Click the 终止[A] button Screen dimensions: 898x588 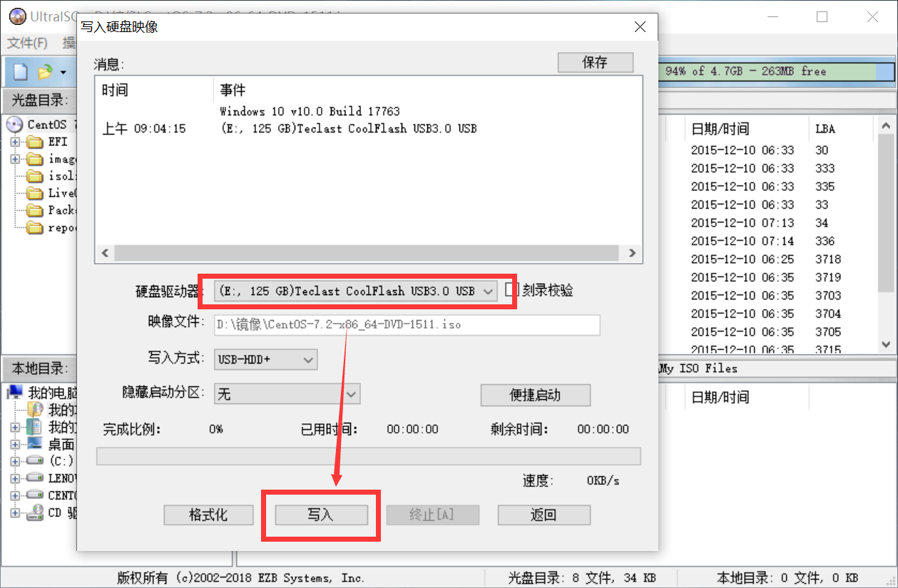[432, 515]
